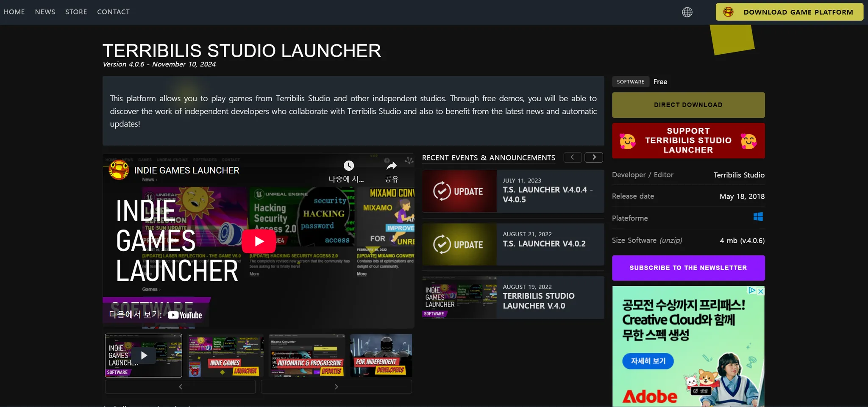Screen dimensions: 868x407
Task: Show previous gallery thumbnails
Action: point(181,387)
